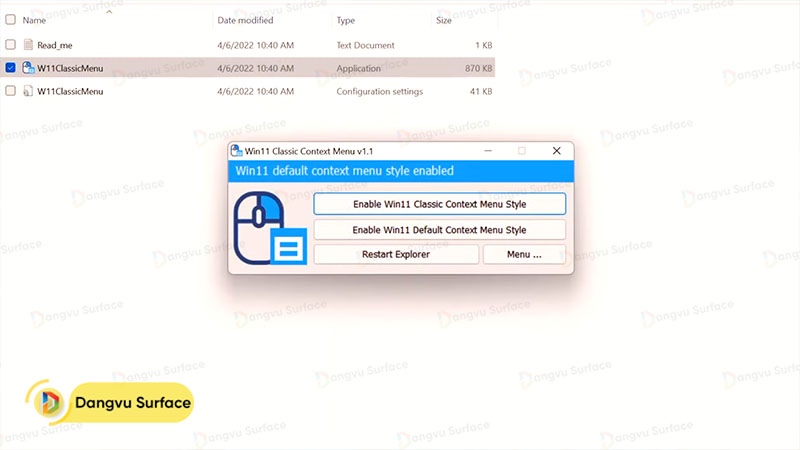Click the title bar app icon
Screen dimensions: 800x450
[x=236, y=151]
